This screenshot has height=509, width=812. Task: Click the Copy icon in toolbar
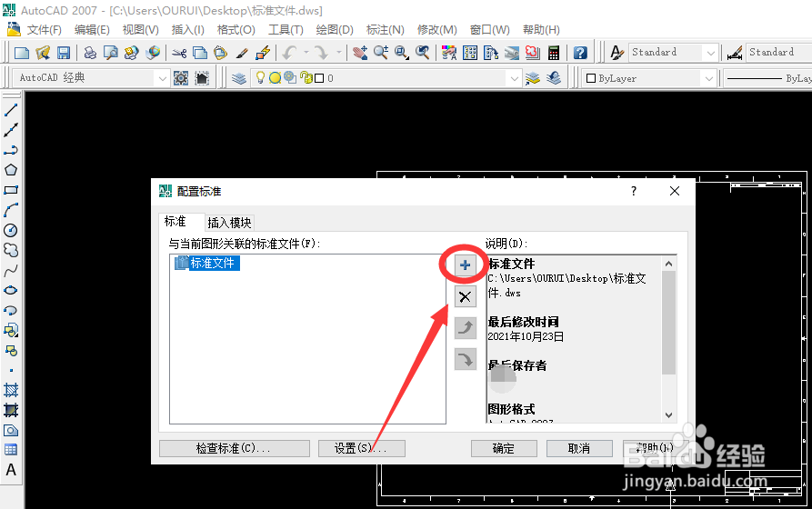[200, 53]
